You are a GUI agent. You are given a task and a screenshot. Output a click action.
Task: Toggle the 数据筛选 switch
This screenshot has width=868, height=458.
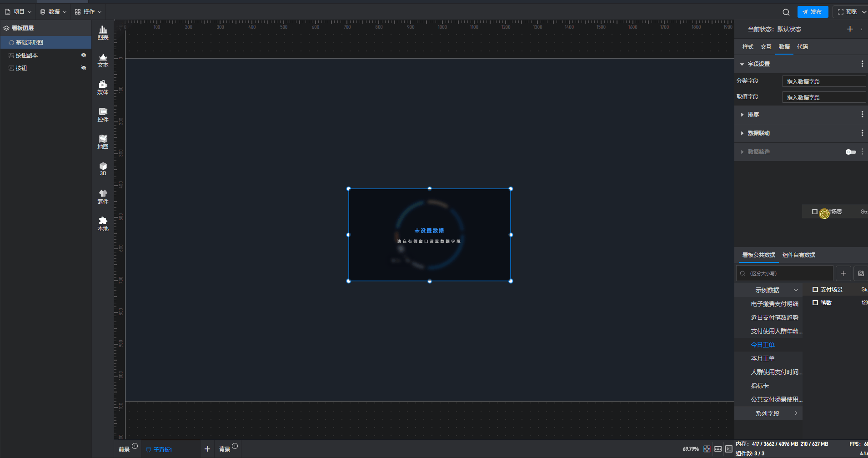[x=850, y=152]
